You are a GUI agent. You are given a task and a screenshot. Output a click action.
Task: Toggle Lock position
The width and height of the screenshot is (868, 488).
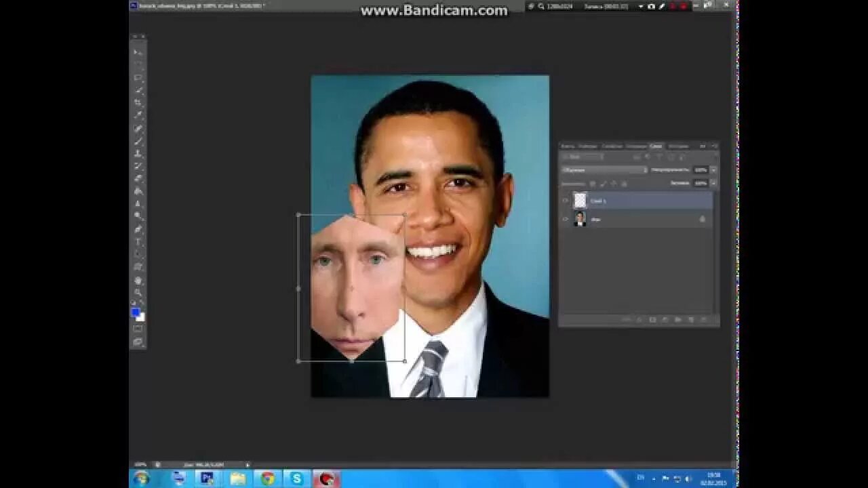pyautogui.click(x=614, y=184)
